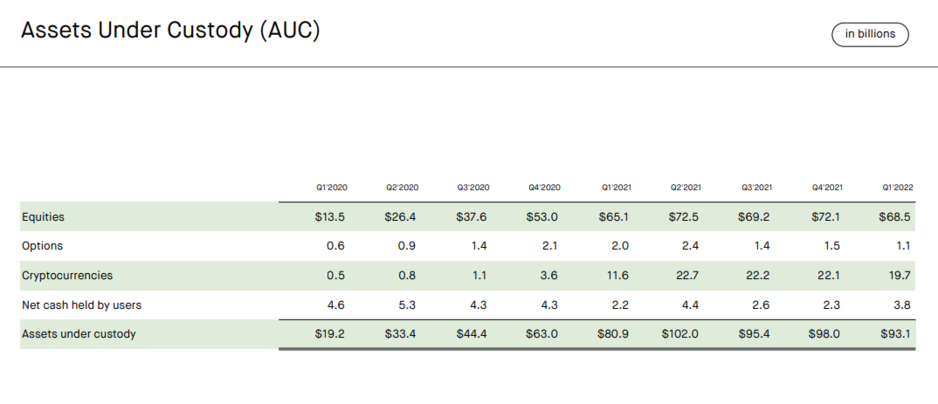Click the Q4'2021 column header
The image size is (938, 404).
pyautogui.click(x=825, y=187)
